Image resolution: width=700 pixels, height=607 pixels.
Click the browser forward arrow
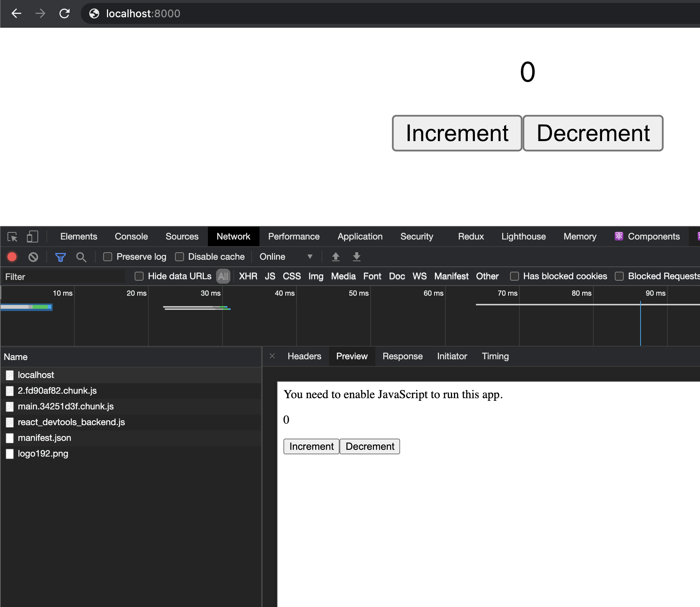[x=40, y=13]
